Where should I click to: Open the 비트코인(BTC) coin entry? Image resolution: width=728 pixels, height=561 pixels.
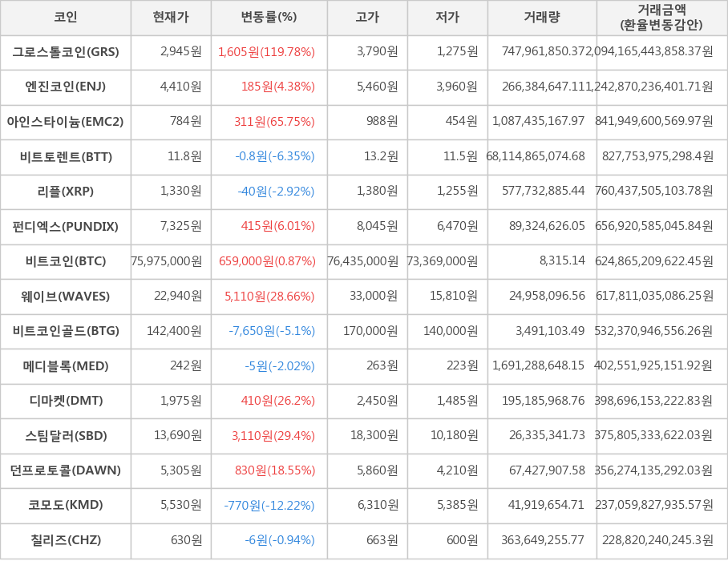tap(66, 261)
